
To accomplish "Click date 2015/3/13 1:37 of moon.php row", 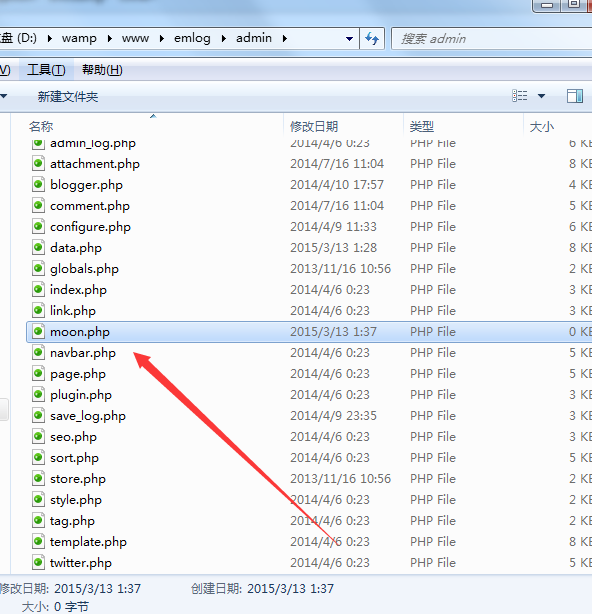I will (333, 331).
